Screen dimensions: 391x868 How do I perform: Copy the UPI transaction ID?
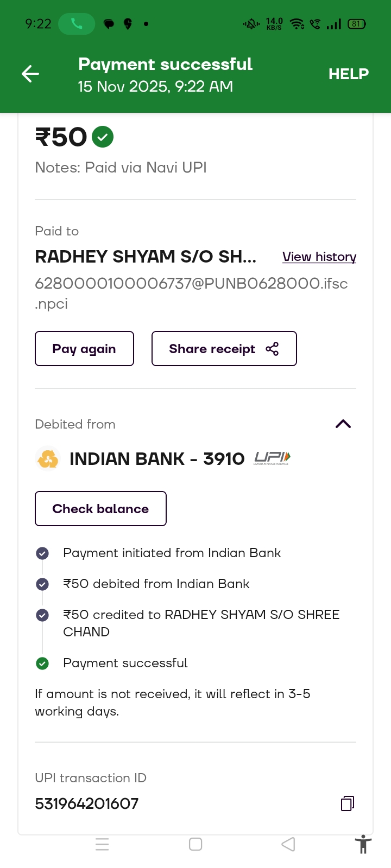pyautogui.click(x=348, y=803)
